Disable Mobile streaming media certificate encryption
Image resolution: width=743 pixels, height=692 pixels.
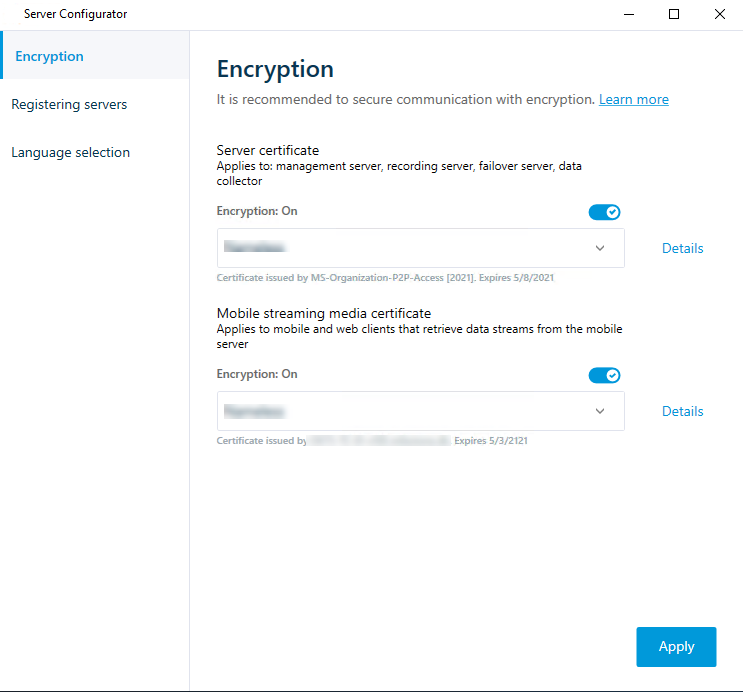pos(604,375)
